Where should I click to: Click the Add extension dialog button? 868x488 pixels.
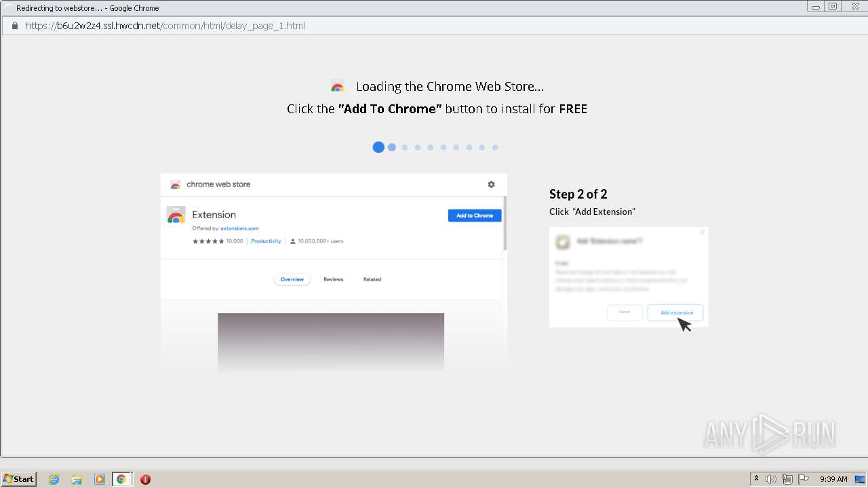pyautogui.click(x=675, y=312)
